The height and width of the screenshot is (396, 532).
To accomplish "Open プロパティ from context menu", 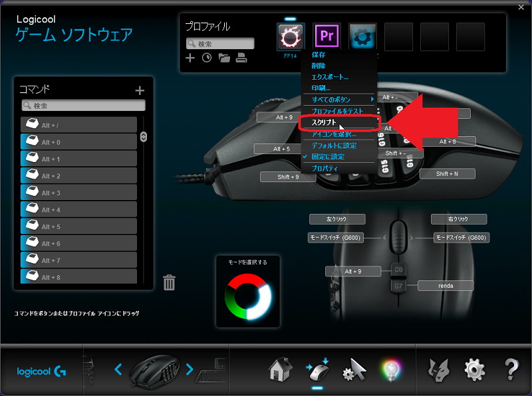I will point(325,168).
